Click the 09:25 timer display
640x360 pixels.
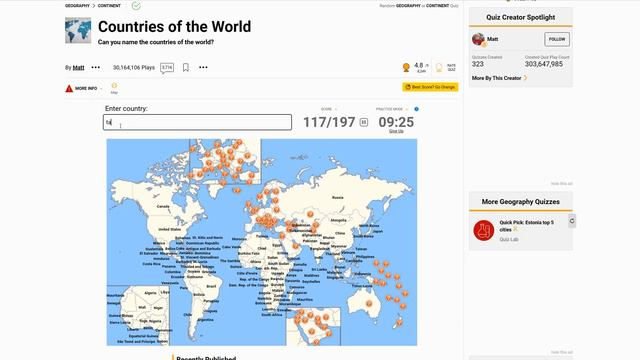pyautogui.click(x=396, y=122)
